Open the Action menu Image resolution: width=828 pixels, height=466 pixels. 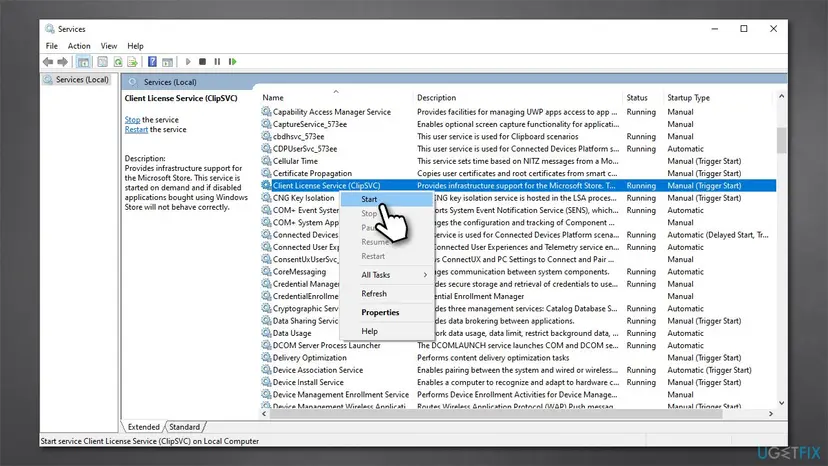click(x=79, y=46)
